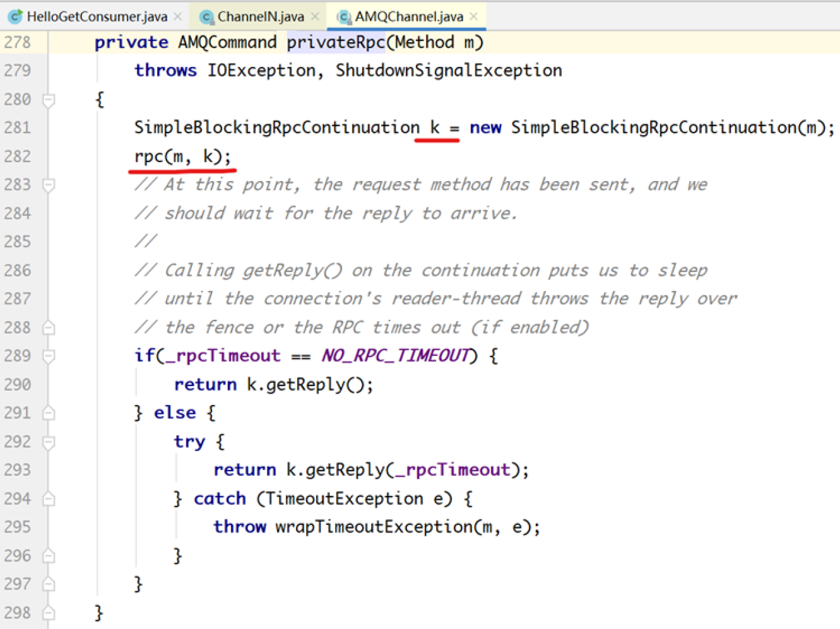Click the fold marker at line 288
This screenshot has width=840, height=629.
click(x=49, y=327)
